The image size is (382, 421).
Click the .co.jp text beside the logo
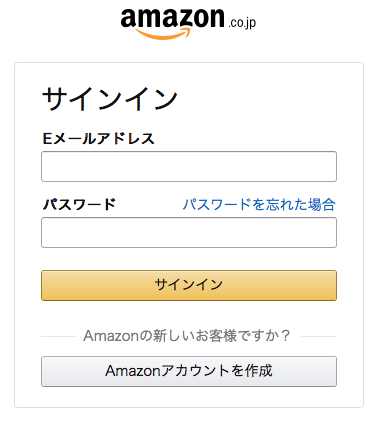tap(242, 23)
